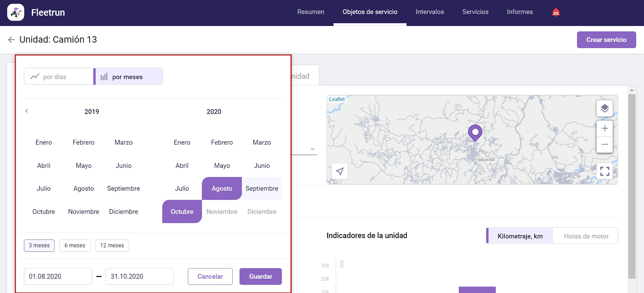Toggle chart to Horas de motor
This screenshot has width=644, height=293.
586,236
